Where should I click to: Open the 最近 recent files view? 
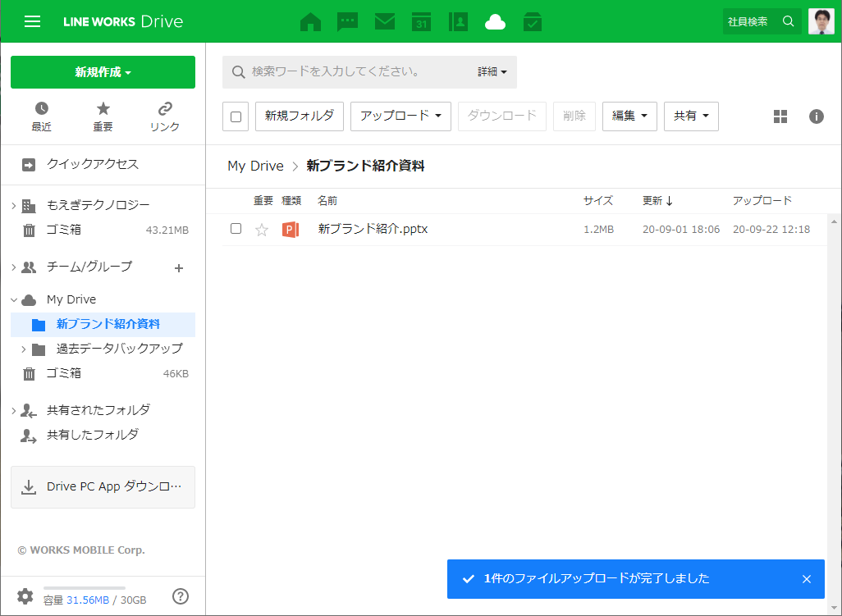pos(41,116)
